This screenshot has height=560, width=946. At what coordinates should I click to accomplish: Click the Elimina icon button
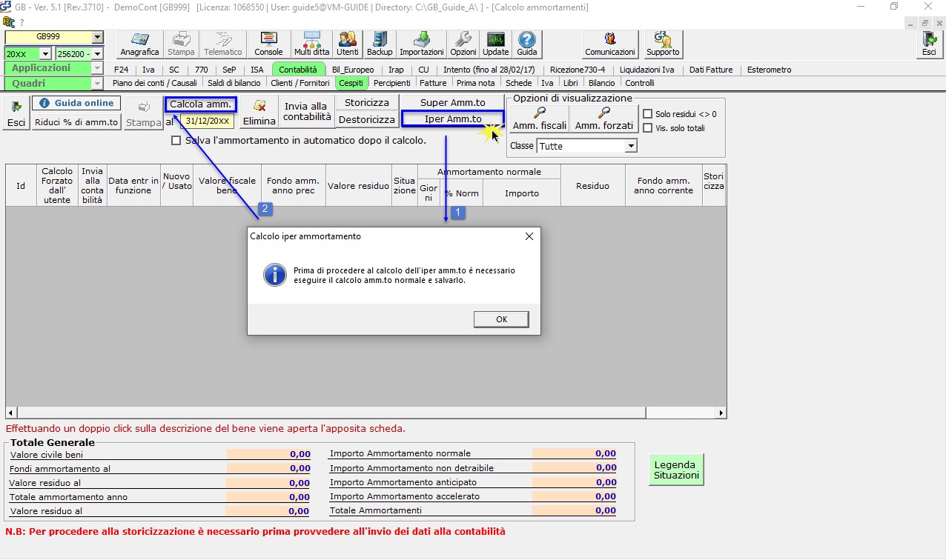pyautogui.click(x=259, y=113)
